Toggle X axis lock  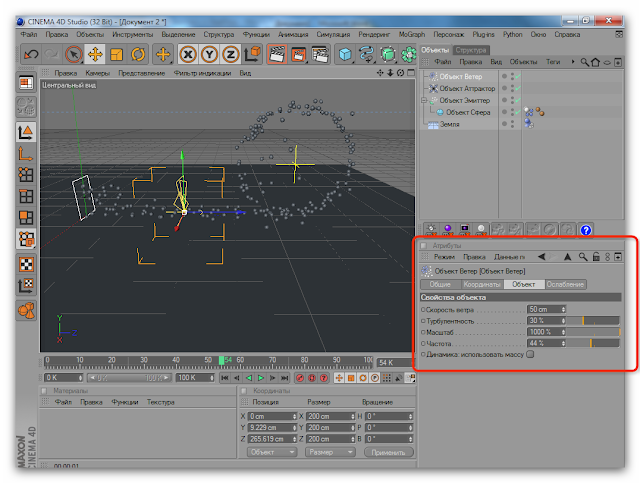click(x=188, y=54)
